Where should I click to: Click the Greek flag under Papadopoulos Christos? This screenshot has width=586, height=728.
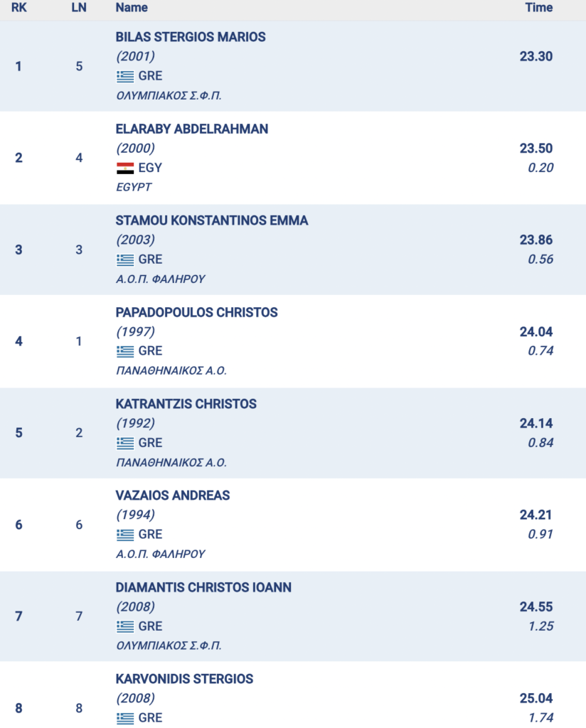click(x=125, y=351)
